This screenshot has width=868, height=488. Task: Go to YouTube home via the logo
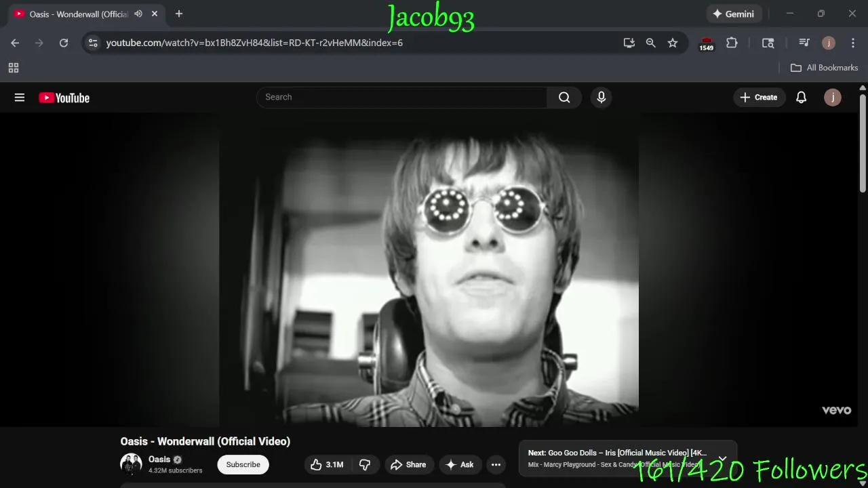click(x=64, y=98)
